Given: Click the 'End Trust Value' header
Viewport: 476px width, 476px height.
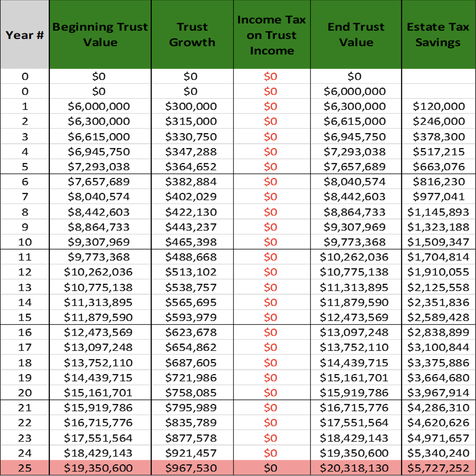Looking at the screenshot, I should click(x=356, y=35).
